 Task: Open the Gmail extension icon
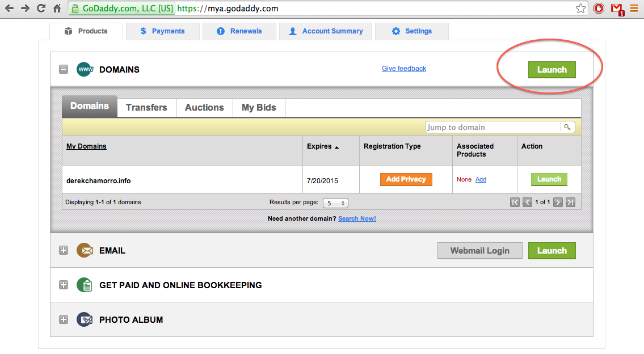(x=617, y=9)
